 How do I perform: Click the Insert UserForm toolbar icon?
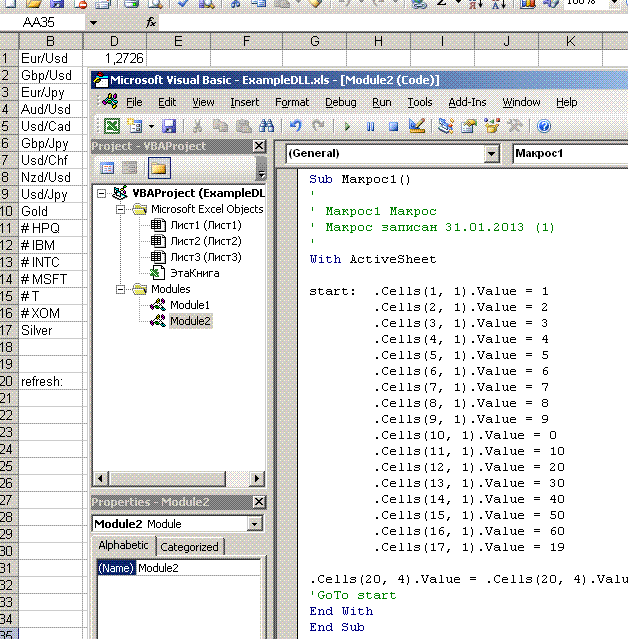(134, 126)
